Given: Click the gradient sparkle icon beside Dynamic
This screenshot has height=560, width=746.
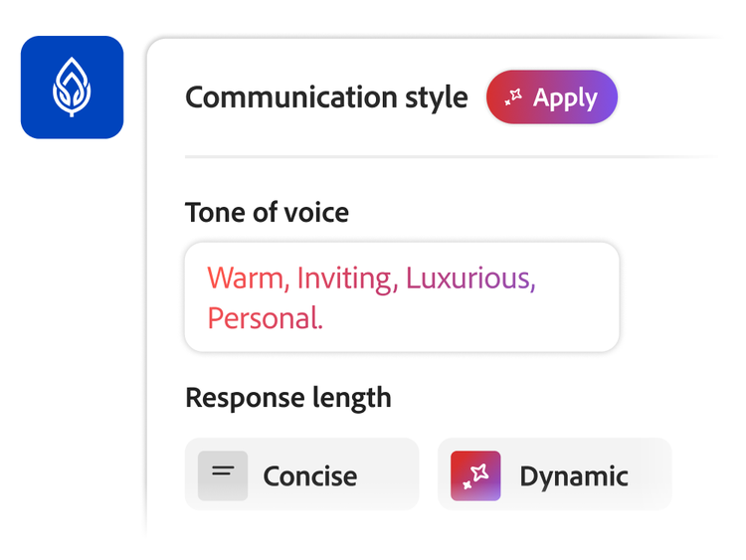Looking at the screenshot, I should pos(474,474).
